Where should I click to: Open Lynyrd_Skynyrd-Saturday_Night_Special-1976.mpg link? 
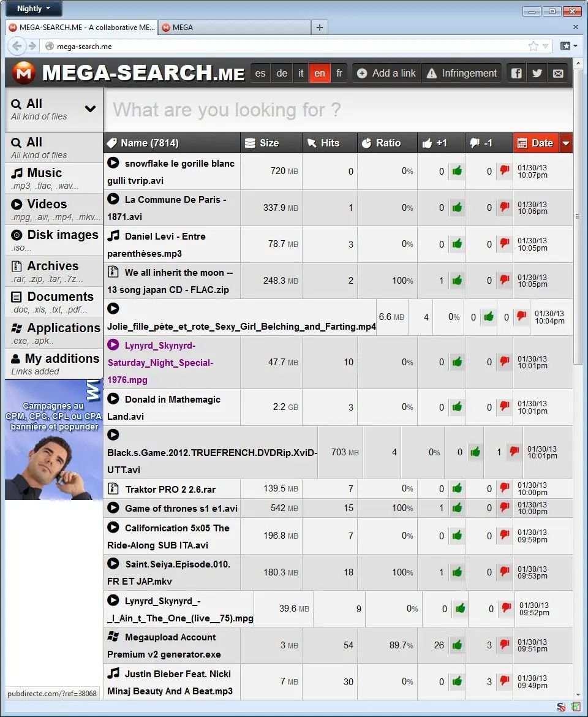[x=160, y=363]
